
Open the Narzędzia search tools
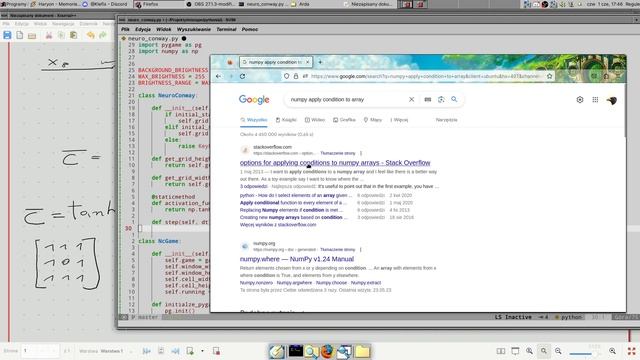[x=447, y=120]
